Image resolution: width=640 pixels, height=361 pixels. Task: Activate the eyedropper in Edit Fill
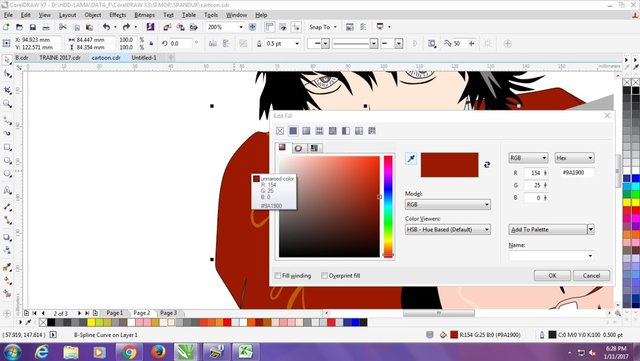pyautogui.click(x=411, y=158)
